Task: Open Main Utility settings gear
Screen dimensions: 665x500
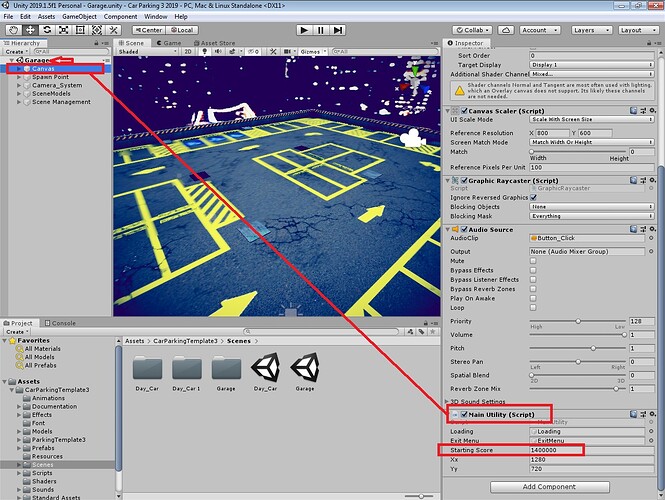Action: pos(653,414)
